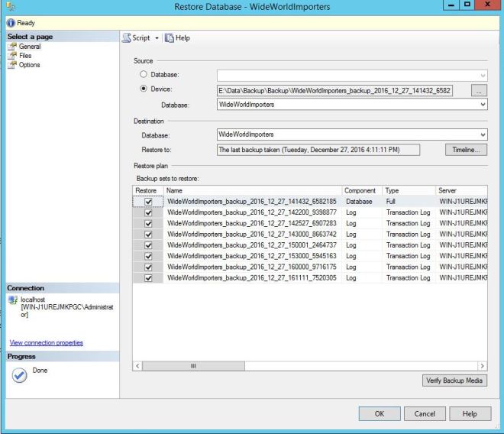This screenshot has width=504, height=434.
Task: Click the General page icon
Action: tap(12, 47)
